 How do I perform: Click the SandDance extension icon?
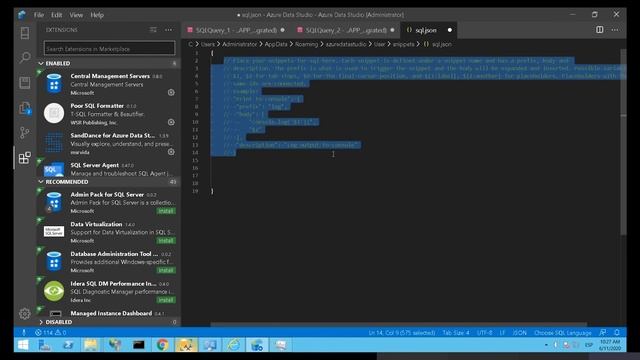(x=54, y=143)
